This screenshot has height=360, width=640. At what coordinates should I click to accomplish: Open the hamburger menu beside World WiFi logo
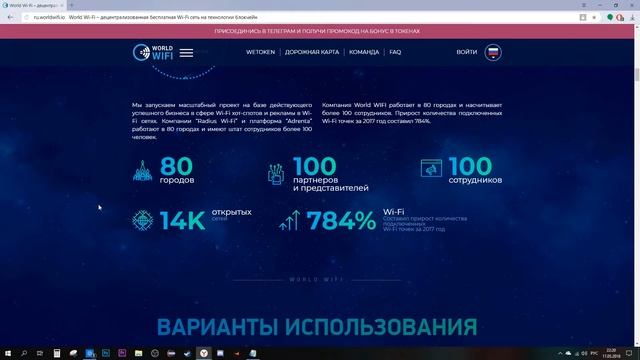(x=187, y=53)
